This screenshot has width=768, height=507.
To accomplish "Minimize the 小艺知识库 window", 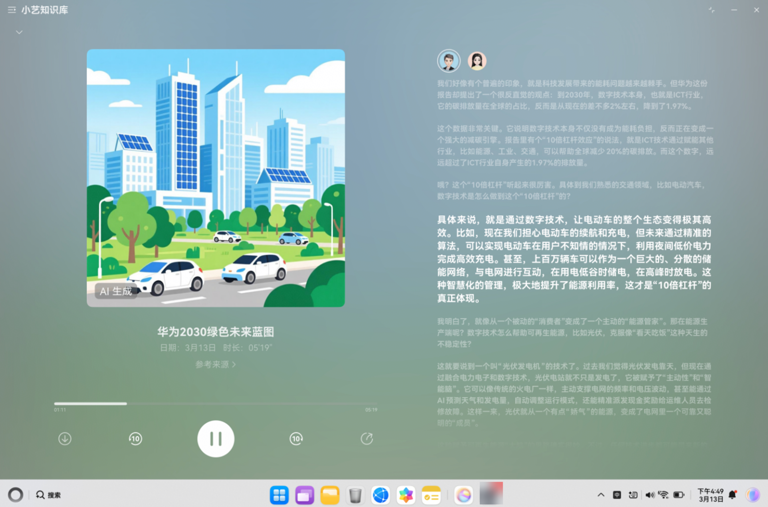I will [734, 10].
